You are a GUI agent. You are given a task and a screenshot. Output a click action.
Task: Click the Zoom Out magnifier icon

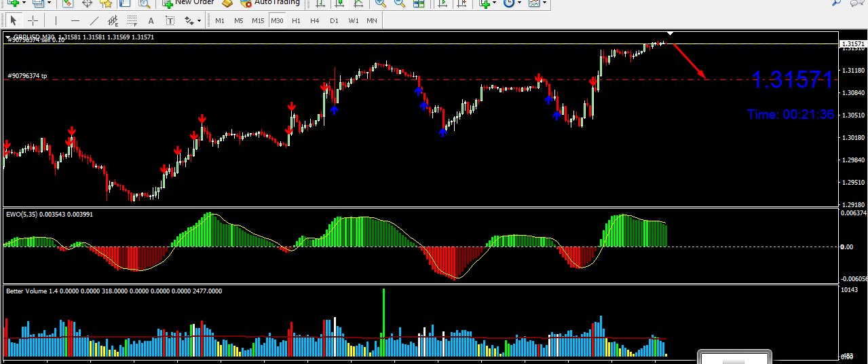click(400, 3)
